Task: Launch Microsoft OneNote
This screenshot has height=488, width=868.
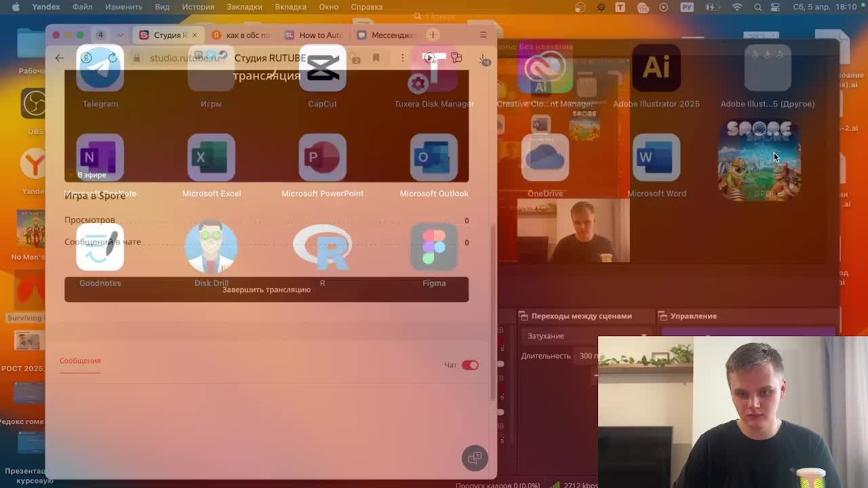Action: pyautogui.click(x=100, y=157)
